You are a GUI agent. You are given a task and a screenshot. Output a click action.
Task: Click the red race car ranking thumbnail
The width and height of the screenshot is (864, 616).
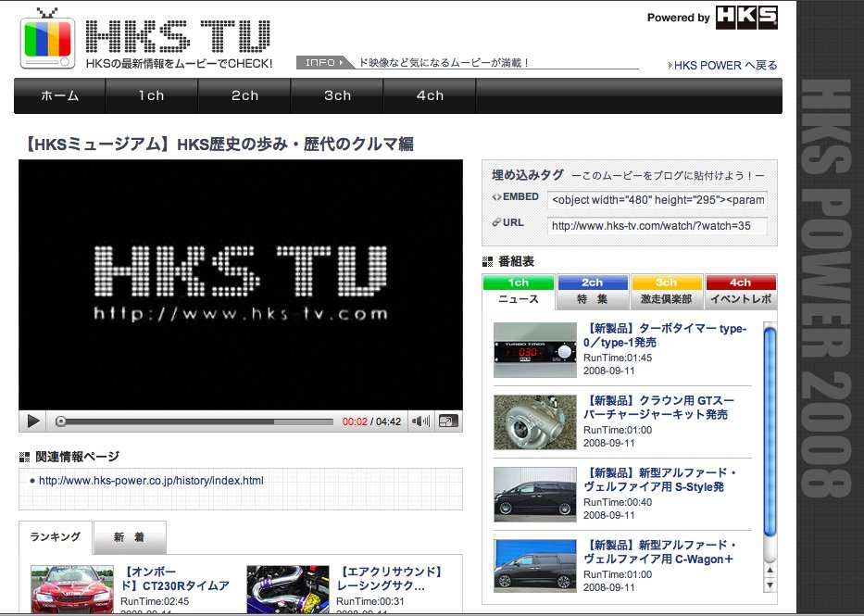click(x=72, y=590)
